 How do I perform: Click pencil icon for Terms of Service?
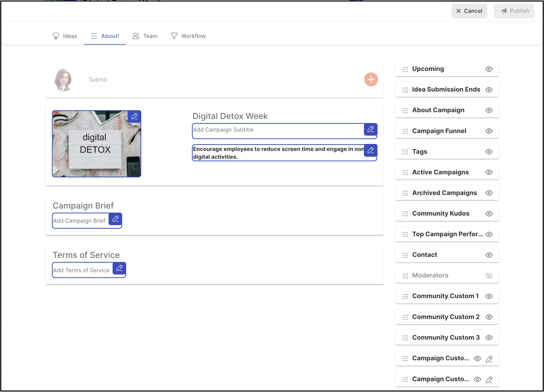pos(119,268)
